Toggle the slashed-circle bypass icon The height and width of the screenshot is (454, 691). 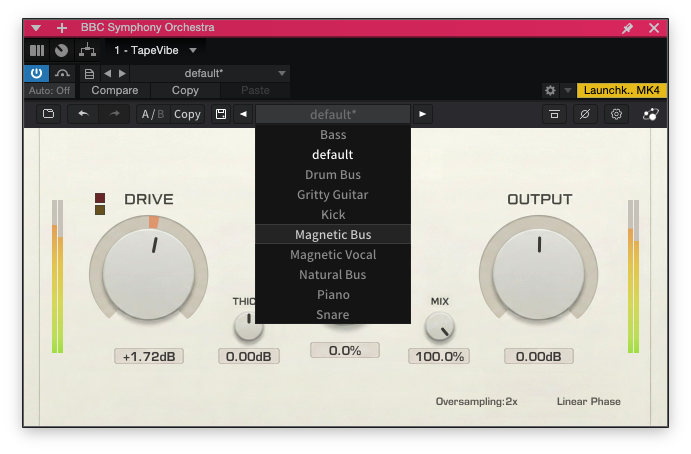pos(585,114)
